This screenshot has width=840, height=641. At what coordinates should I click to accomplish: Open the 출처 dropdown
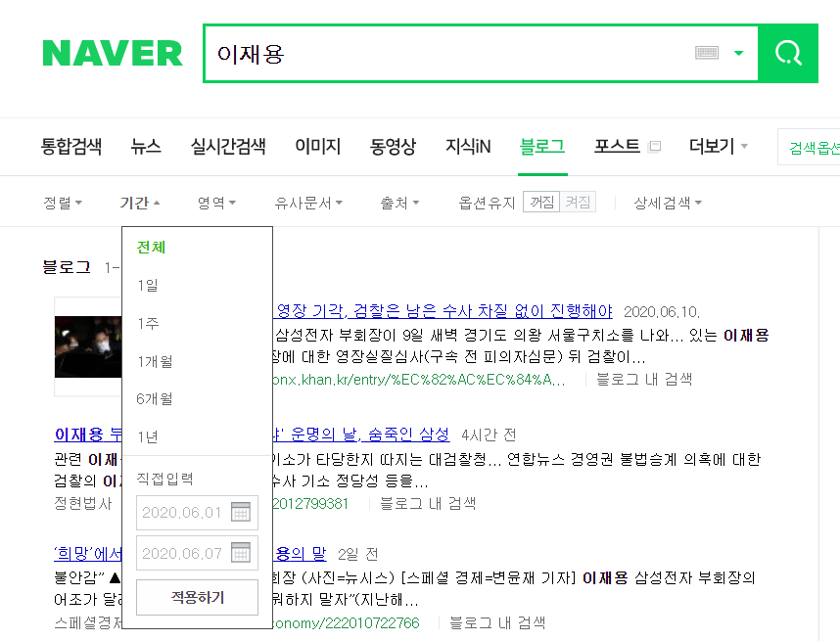pyautogui.click(x=399, y=203)
